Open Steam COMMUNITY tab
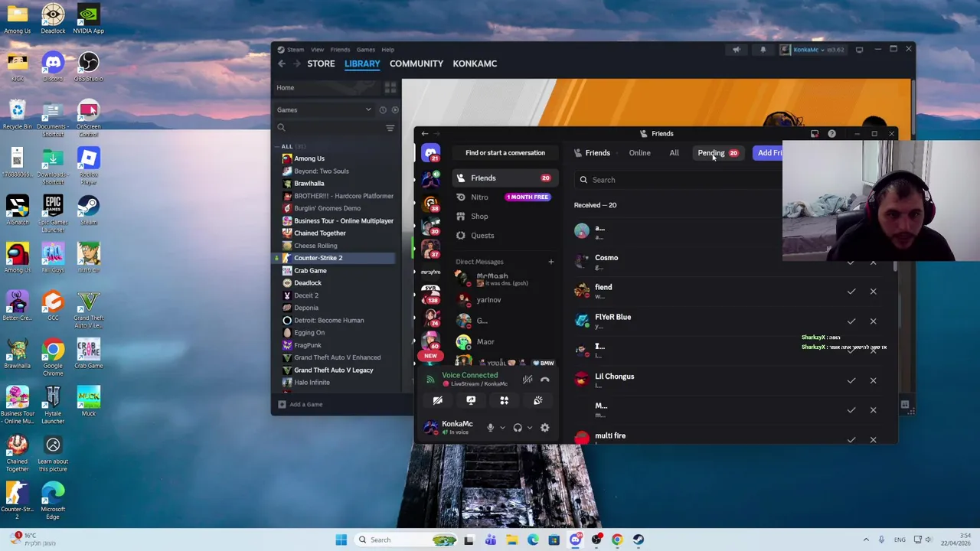 coord(416,64)
